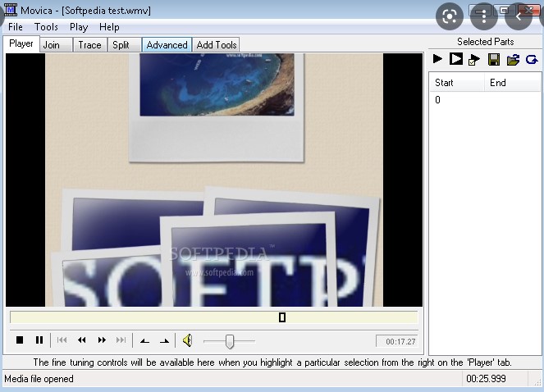Open the File menu

click(x=16, y=27)
